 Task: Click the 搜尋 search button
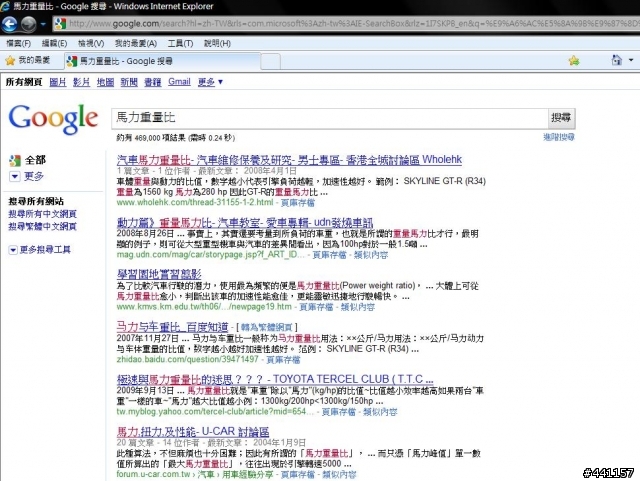(x=561, y=118)
